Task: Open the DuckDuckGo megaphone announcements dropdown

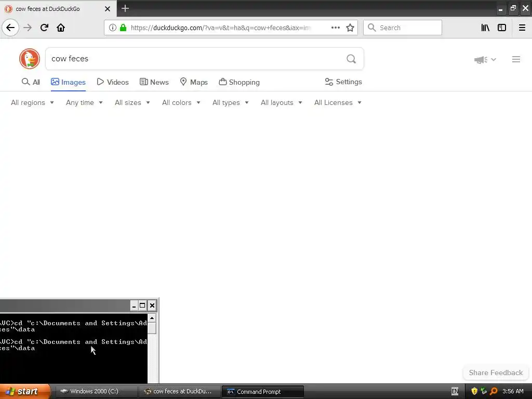Action: (x=485, y=60)
